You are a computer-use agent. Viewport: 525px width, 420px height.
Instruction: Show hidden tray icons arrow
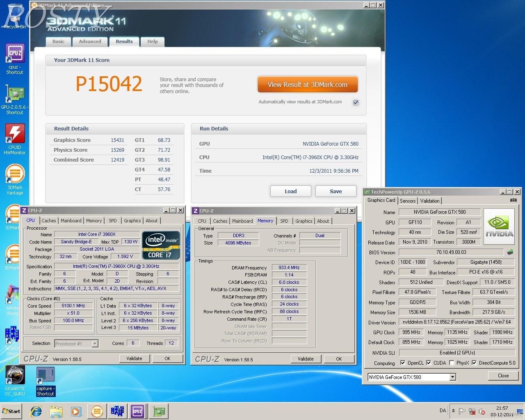(453, 411)
